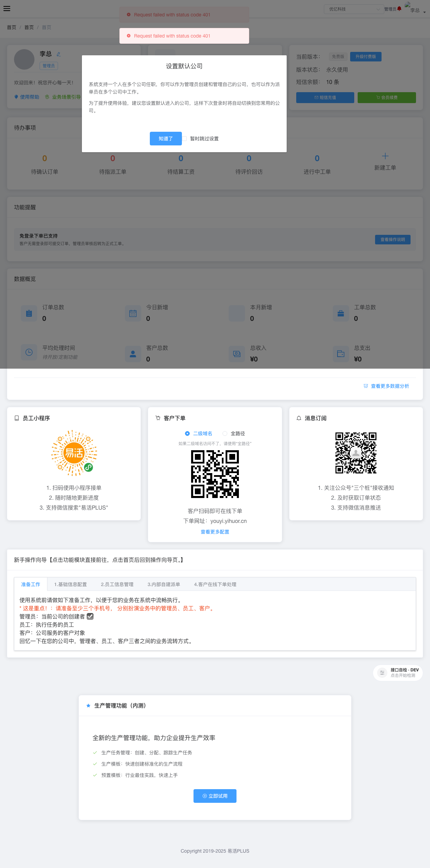Select the 二级域名 radio button

[187, 433]
